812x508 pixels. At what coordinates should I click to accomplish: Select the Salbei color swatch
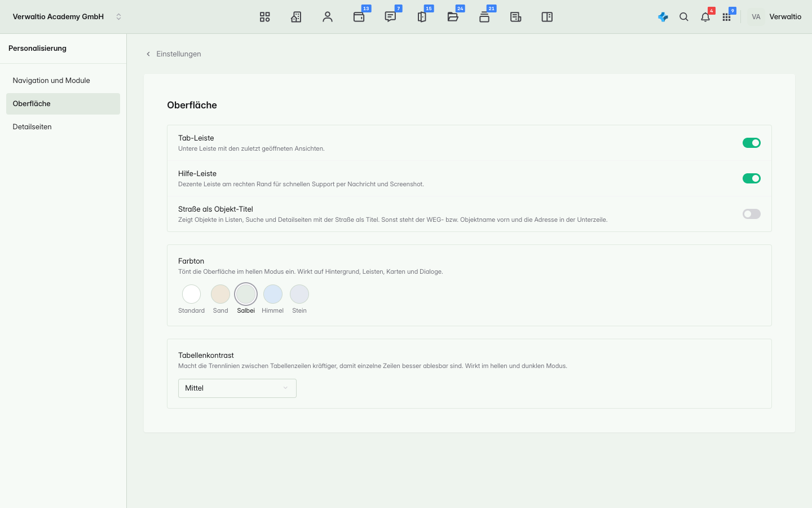(246, 294)
